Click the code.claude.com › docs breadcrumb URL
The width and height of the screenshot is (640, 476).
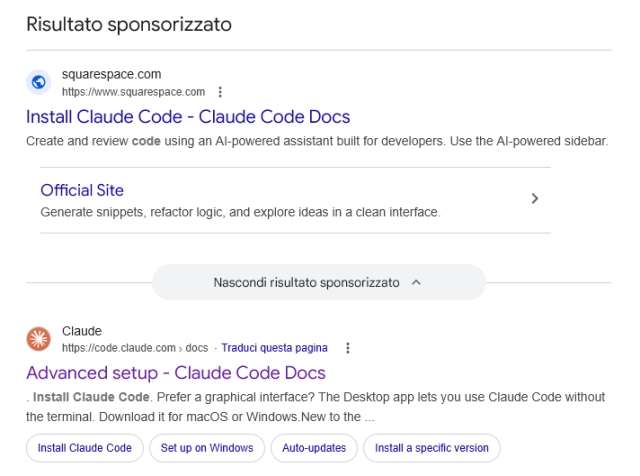click(x=134, y=348)
